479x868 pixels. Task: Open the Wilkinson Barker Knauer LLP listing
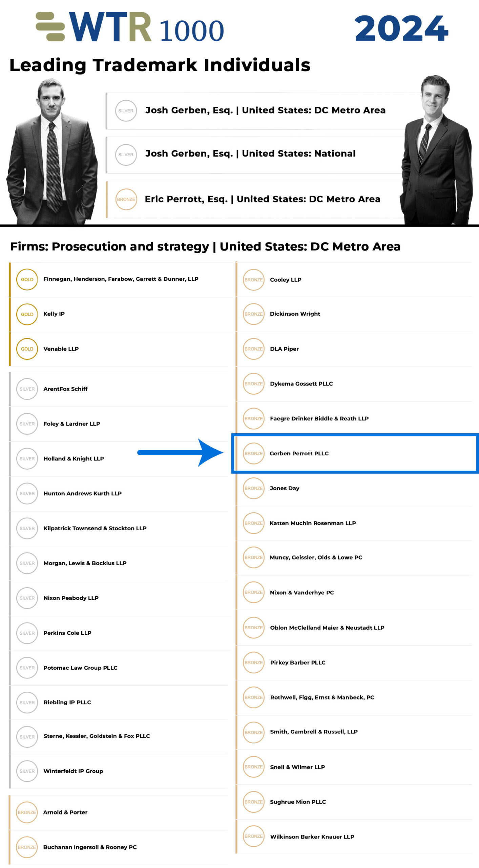coord(312,836)
